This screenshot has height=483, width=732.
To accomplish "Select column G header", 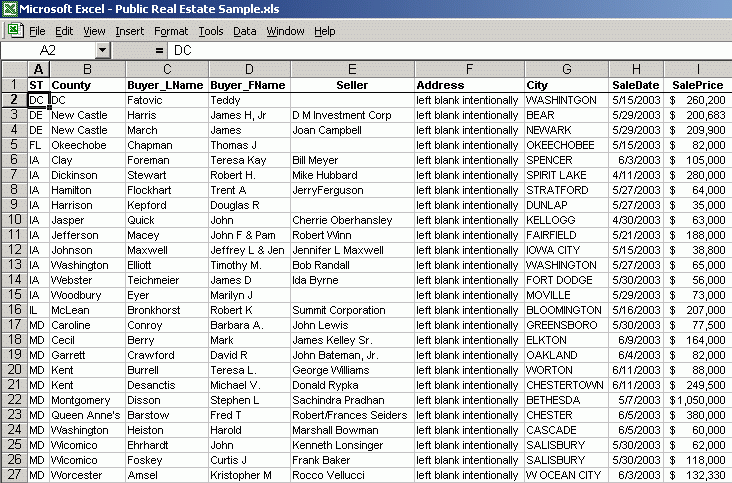I will [x=567, y=69].
